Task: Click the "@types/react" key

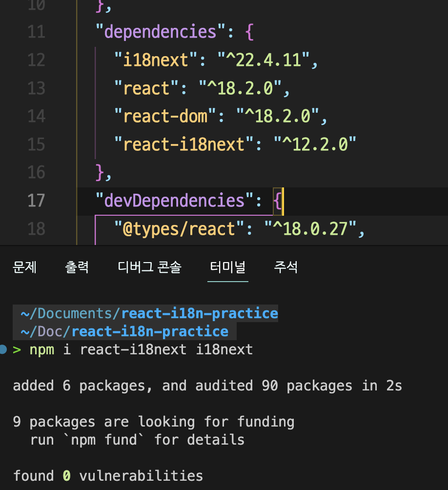Action: [179, 229]
